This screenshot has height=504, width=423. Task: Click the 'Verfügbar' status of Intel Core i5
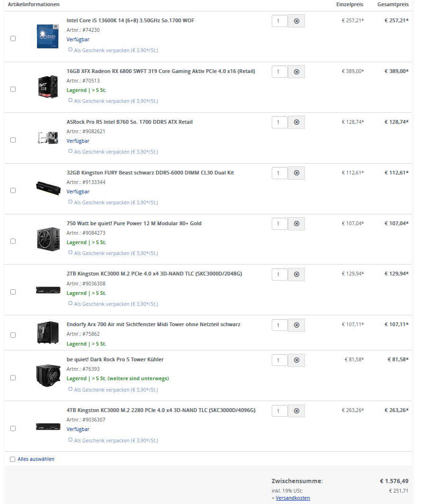click(78, 39)
